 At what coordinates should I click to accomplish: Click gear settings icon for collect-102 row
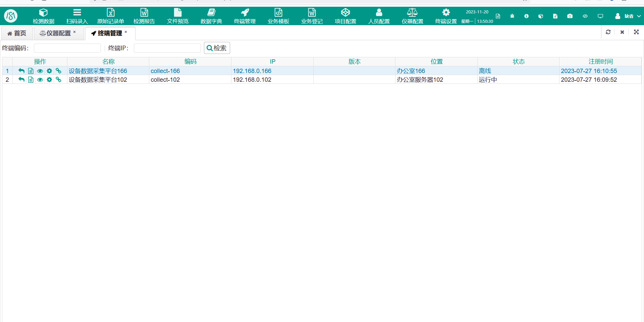pos(49,79)
